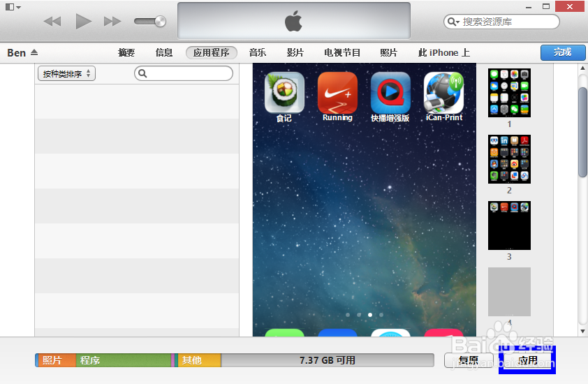Open the 按种类排序 sort dropdown
Image resolution: width=588 pixels, height=384 pixels.
(67, 73)
